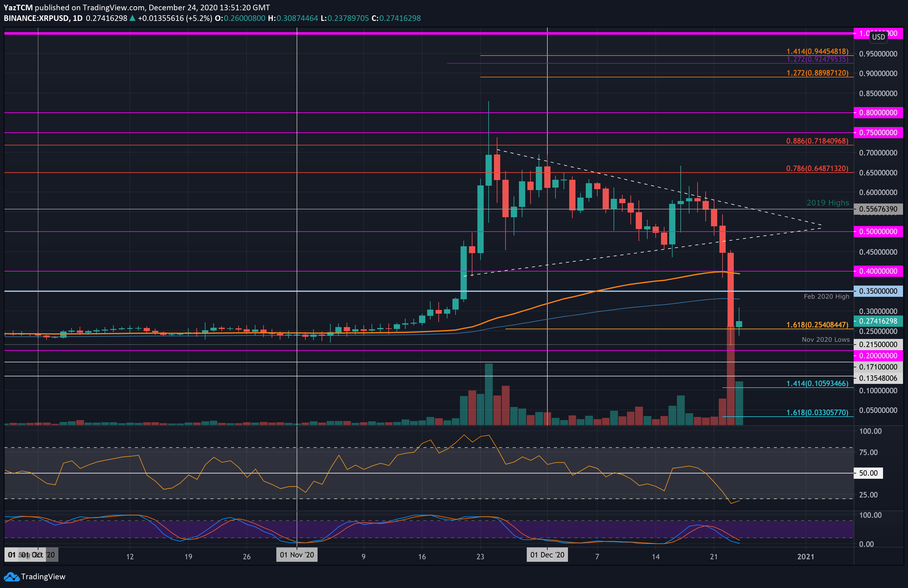Viewport: 908px width, 588px height.
Task: Select the 0.35000000 light-blue price label
Action: pyautogui.click(x=878, y=291)
